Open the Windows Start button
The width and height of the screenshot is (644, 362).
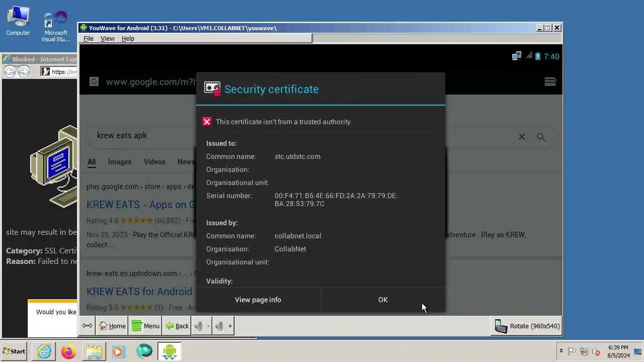[14, 351]
